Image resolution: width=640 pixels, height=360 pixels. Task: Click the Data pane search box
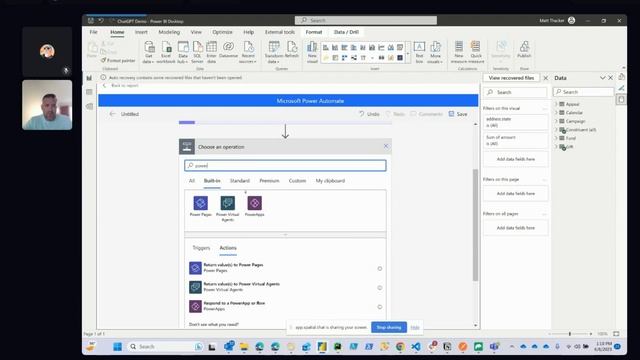583,92
